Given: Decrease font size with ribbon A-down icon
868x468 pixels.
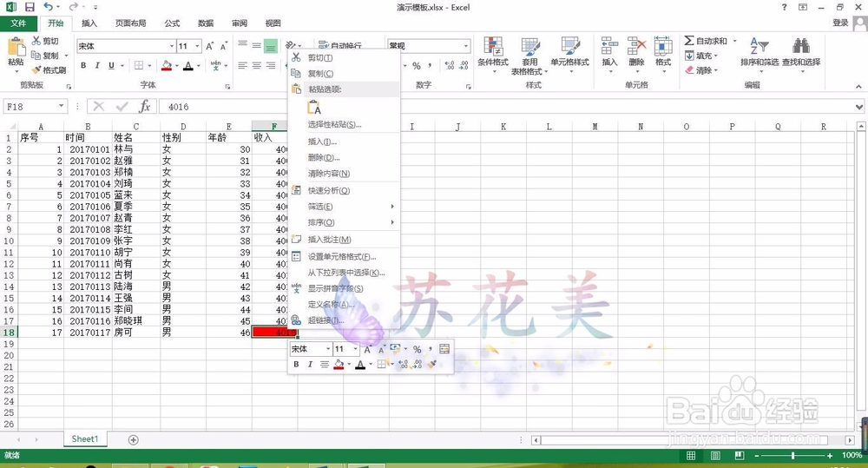Looking at the screenshot, I should [224, 46].
